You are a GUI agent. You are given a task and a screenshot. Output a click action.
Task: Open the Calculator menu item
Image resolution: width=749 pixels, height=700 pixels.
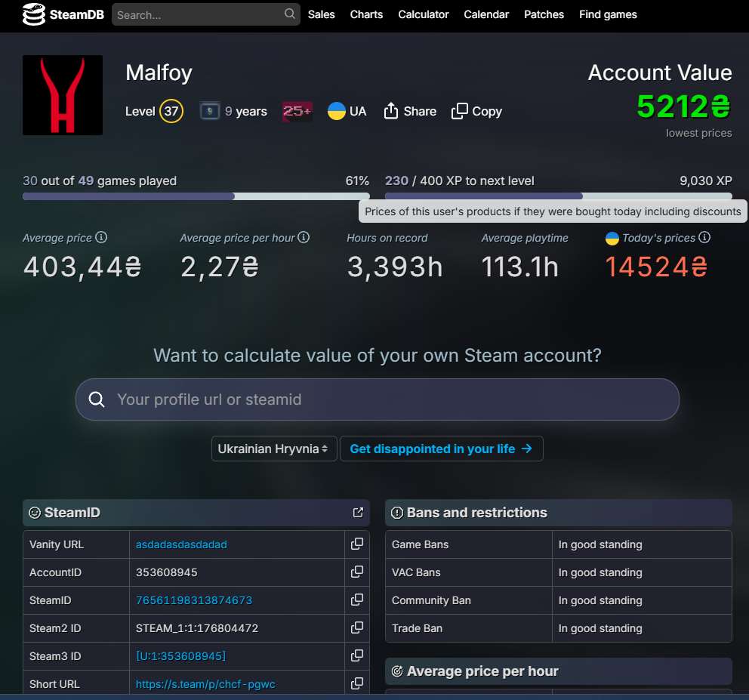[x=423, y=14]
